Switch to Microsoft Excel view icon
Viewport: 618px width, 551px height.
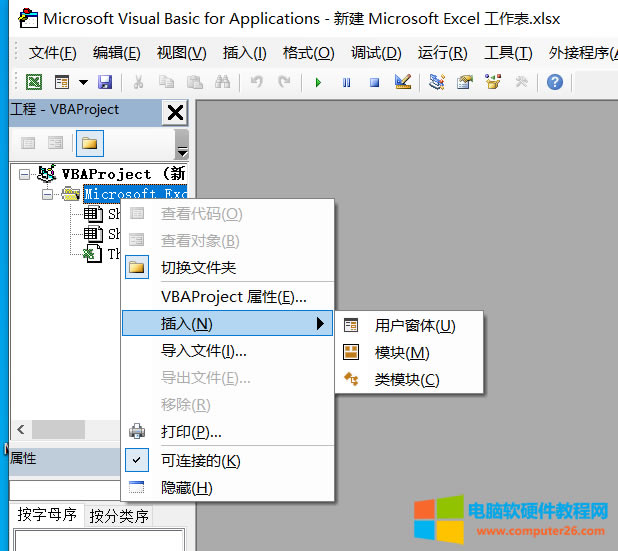pos(34,82)
